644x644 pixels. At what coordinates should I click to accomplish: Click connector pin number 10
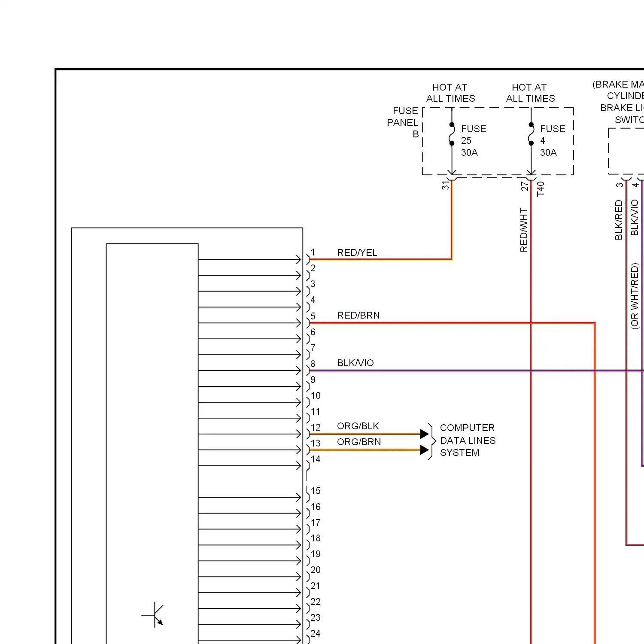tap(316, 395)
